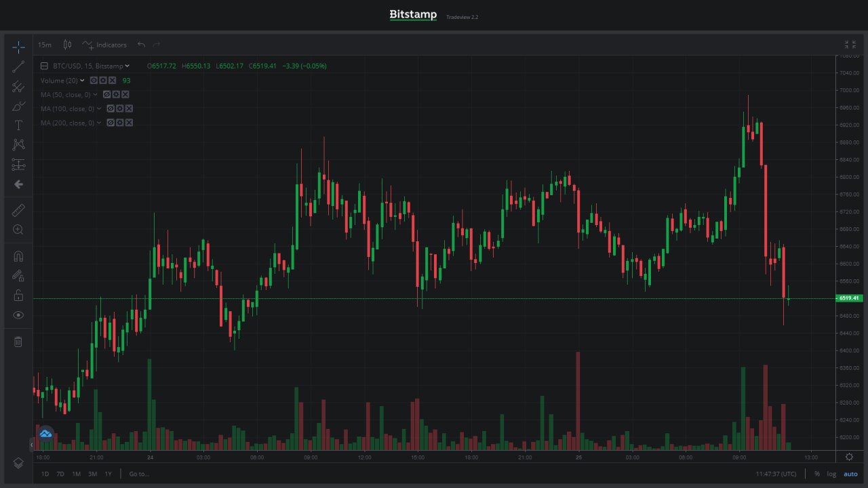Open chart settings gear at bottom right

click(849, 457)
